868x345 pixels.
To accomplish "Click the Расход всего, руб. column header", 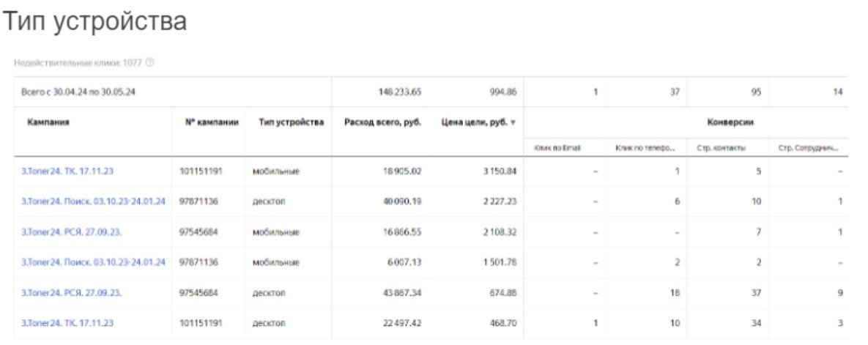I will 382,122.
